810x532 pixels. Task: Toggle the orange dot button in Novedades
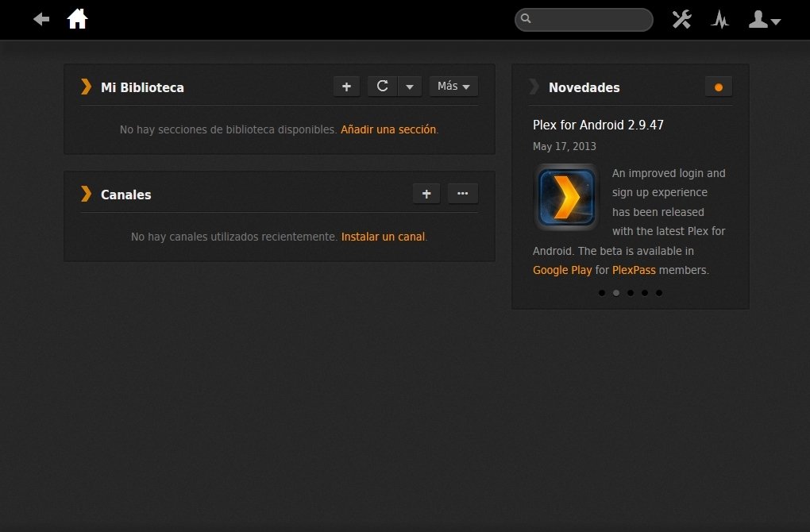(719, 87)
